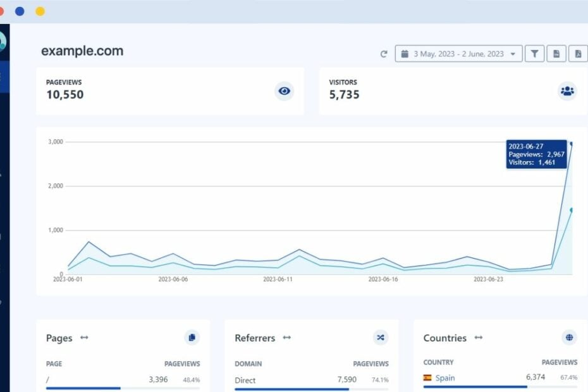Open the filter options
Viewport: 588px width, 392px height.
(534, 54)
